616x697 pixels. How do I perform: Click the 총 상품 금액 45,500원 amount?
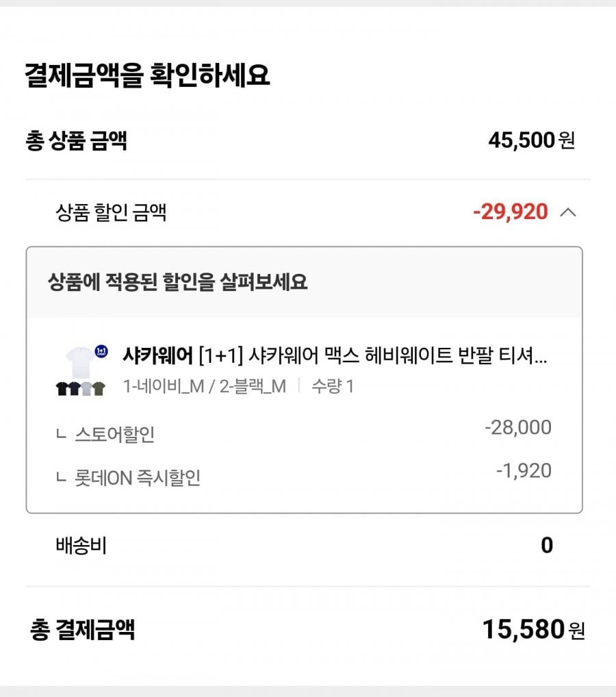coord(532,140)
